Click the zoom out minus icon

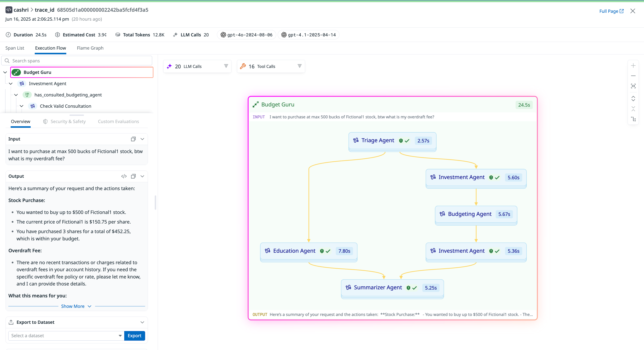click(633, 76)
